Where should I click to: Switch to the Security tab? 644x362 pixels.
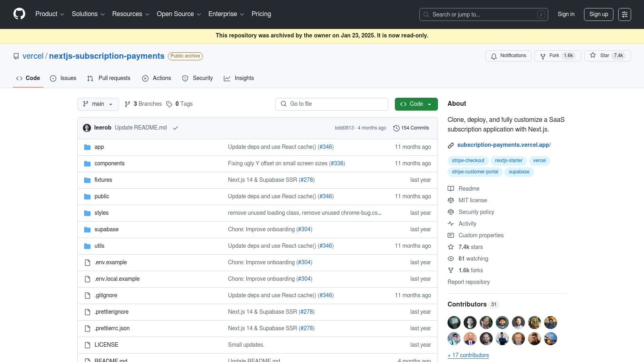(198, 78)
